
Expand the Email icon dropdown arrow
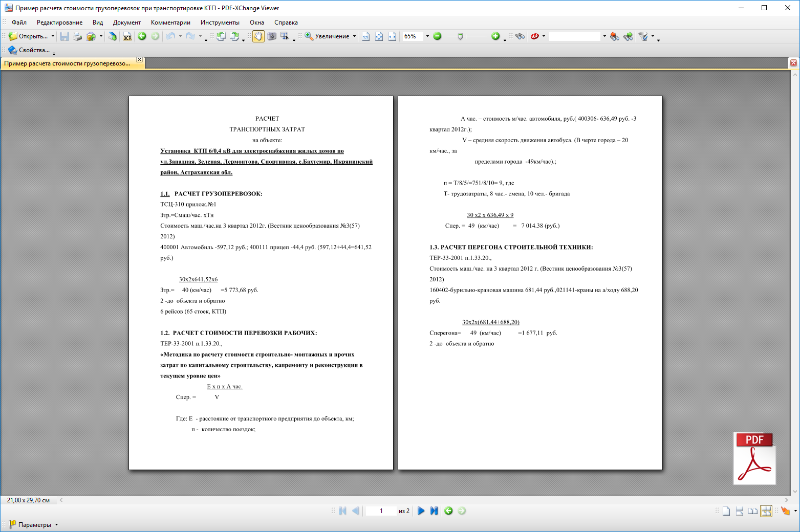point(101,36)
